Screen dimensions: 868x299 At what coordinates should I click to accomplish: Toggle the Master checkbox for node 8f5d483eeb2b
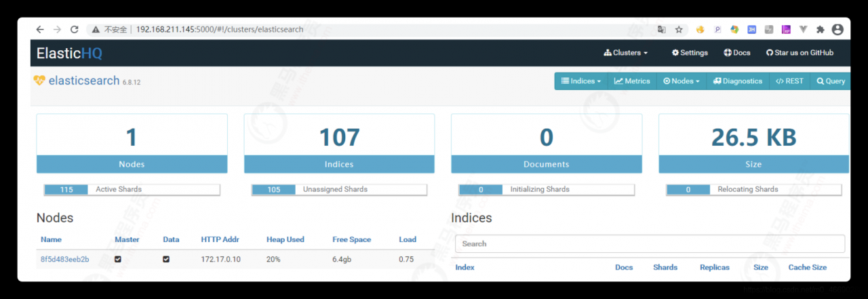(x=118, y=260)
